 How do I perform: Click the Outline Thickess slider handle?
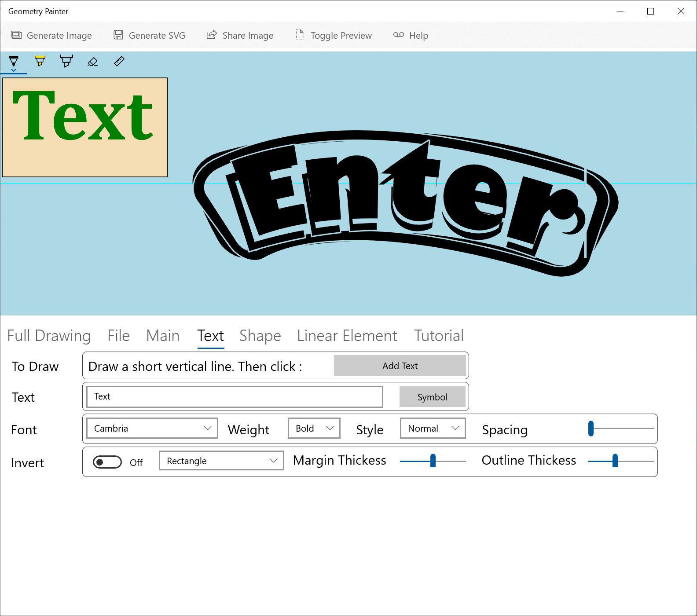coord(615,461)
